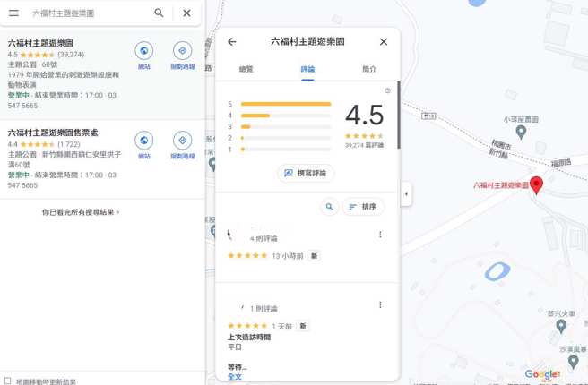Switch to the 簡介 tab
This screenshot has width=588, height=385.
tap(369, 69)
